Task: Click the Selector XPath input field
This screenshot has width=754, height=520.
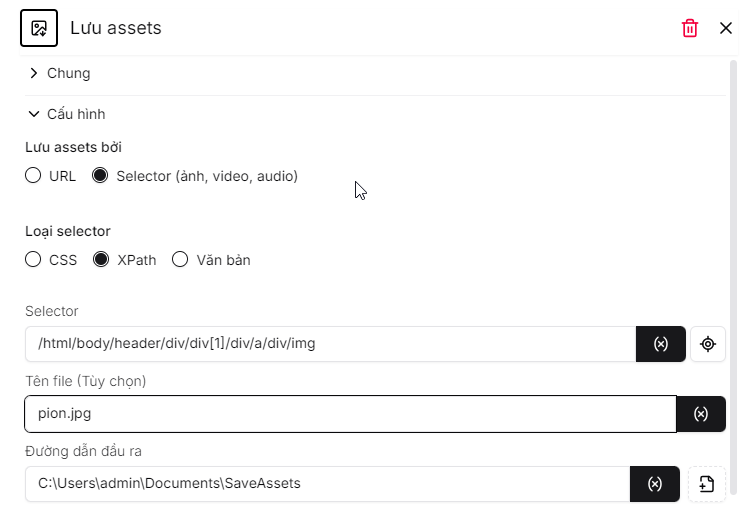Action: click(330, 344)
